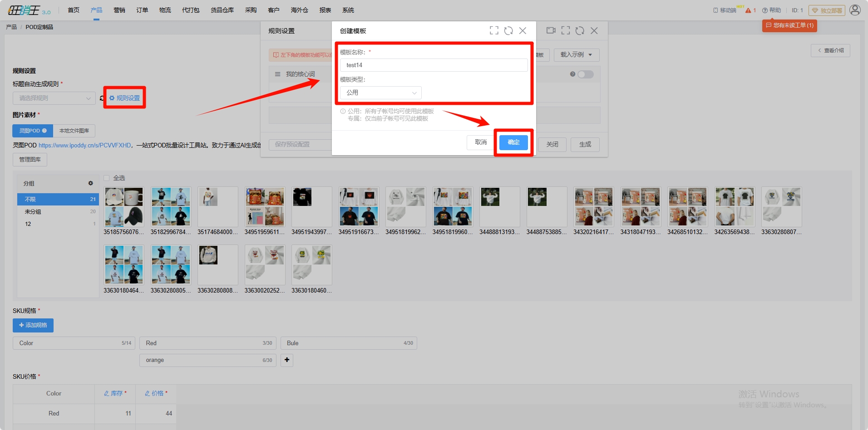Click user avatar icon at top right
Image resolution: width=868 pixels, height=430 pixels.
pyautogui.click(x=855, y=10)
